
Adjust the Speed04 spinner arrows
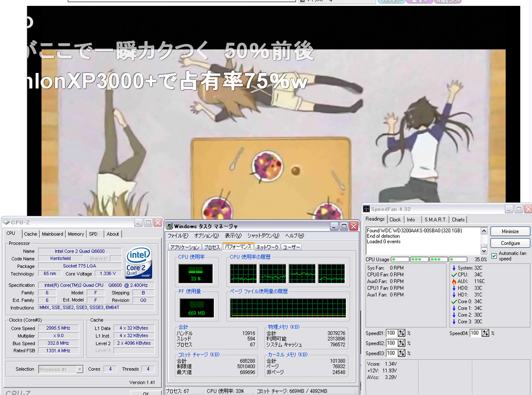tap(485, 333)
